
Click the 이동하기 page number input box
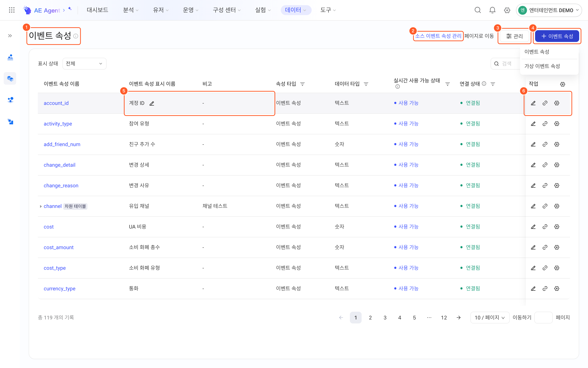(x=543, y=318)
